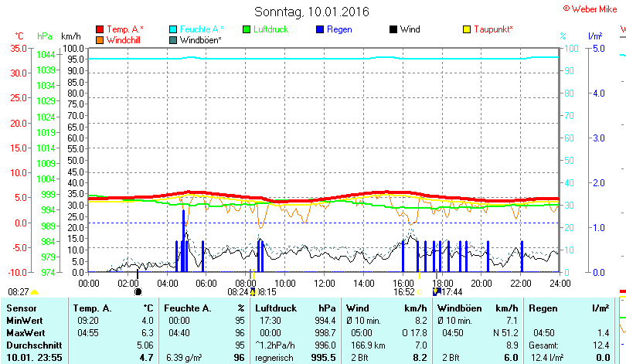Click the °C axis unit label
This screenshot has width=626, height=364.
click(x=19, y=36)
